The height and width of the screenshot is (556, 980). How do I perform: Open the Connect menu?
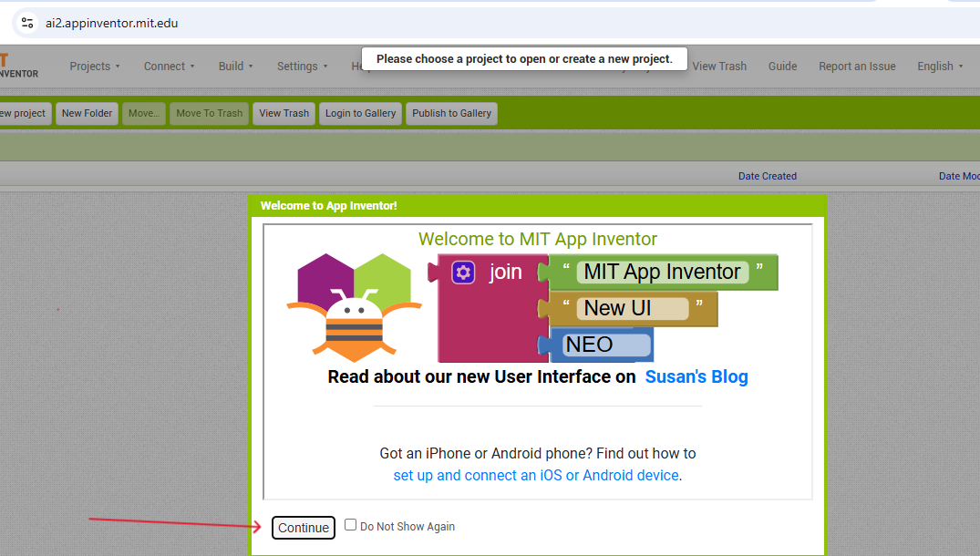[x=170, y=67]
